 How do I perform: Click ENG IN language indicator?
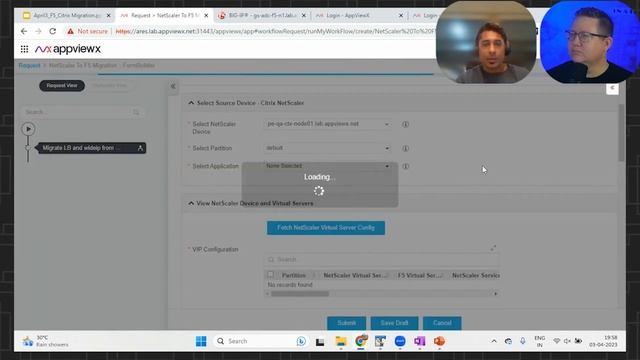540,341
